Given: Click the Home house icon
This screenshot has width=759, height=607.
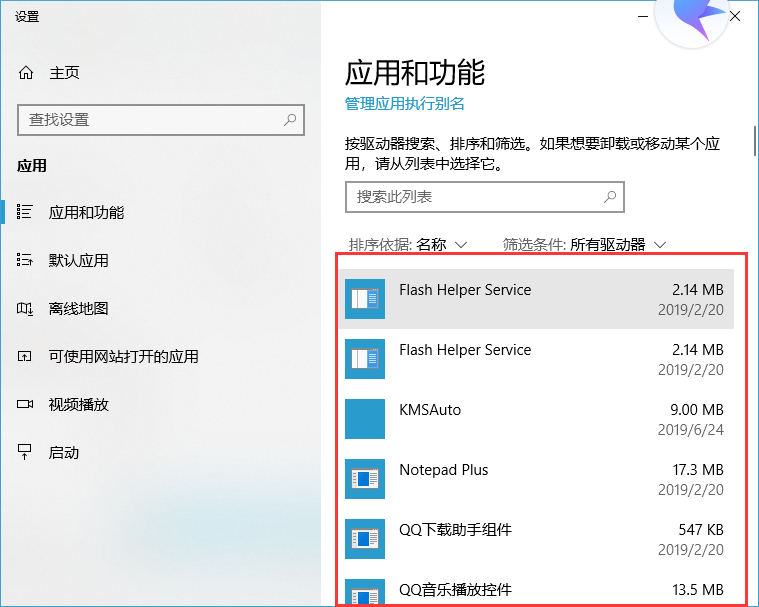Looking at the screenshot, I should click(26, 73).
